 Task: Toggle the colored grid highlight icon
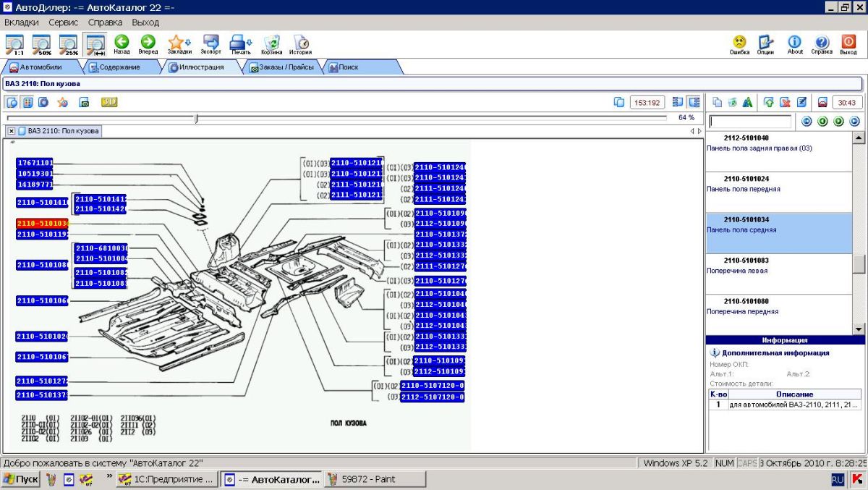27,102
